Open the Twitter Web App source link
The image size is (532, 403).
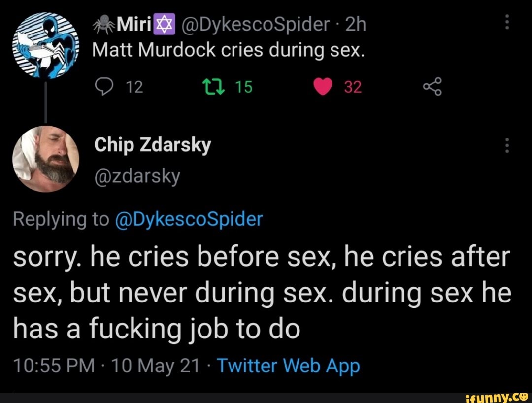288,366
